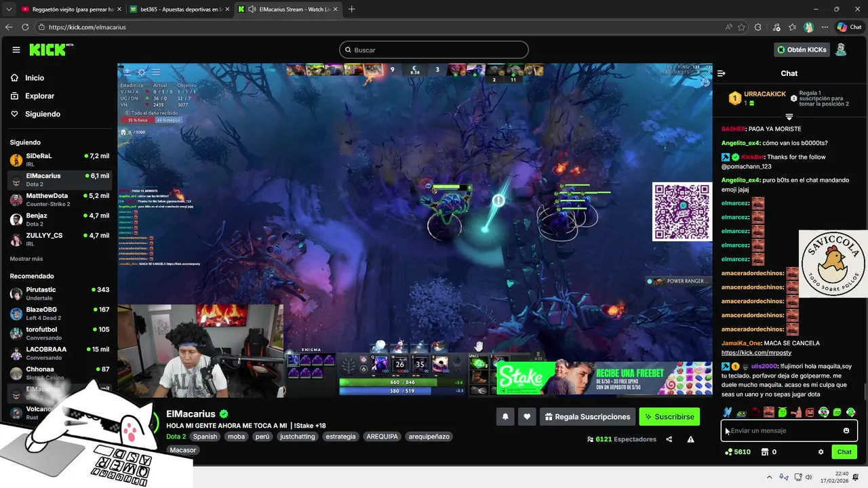Image resolution: width=868 pixels, height=488 pixels.
Task: Switch to the bet365 tab
Action: [x=179, y=9]
